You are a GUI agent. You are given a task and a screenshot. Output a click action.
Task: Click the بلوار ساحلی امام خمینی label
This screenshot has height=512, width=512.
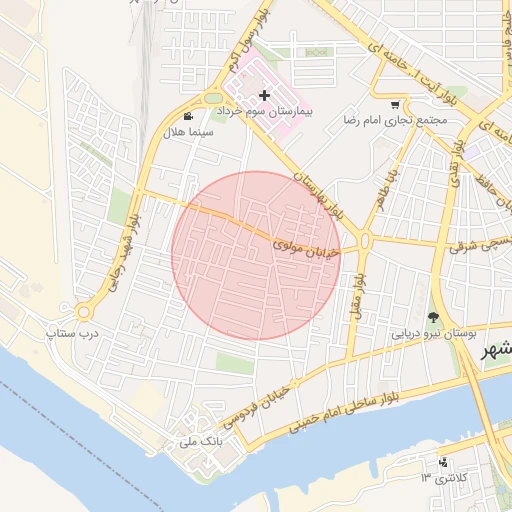[344, 412]
